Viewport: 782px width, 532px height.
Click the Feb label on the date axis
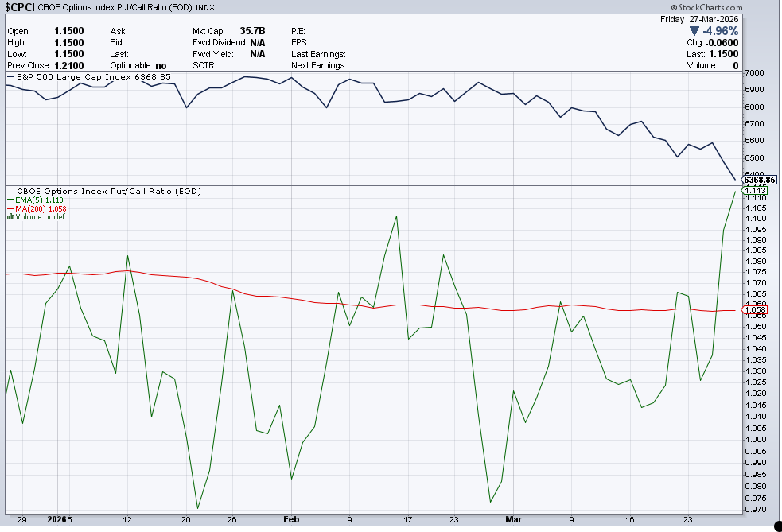[x=291, y=519]
